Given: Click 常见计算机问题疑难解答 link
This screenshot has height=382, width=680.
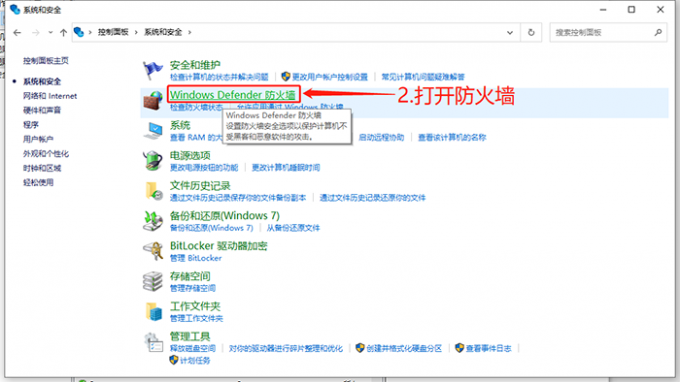Looking at the screenshot, I should pos(423,77).
